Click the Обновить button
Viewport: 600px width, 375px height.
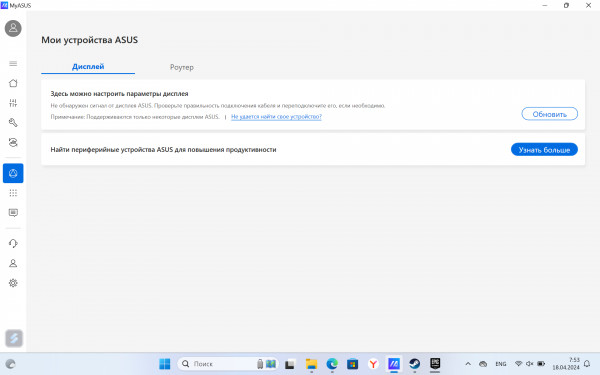tap(549, 114)
